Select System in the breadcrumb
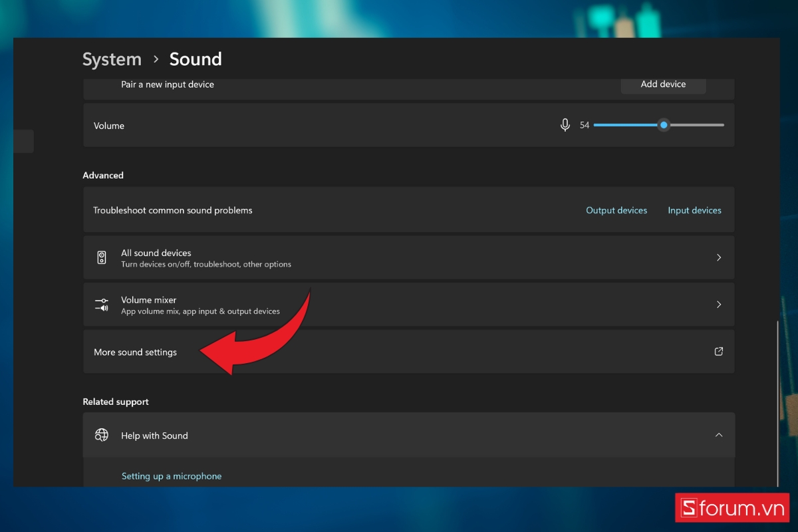Viewport: 798px width, 532px height. click(112, 59)
